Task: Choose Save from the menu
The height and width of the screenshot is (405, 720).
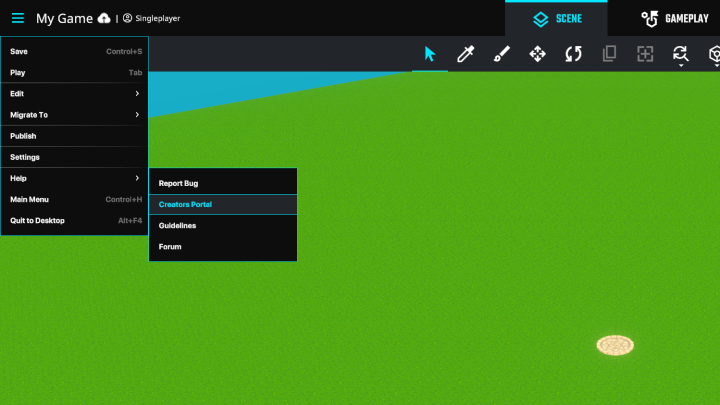Action: (74, 51)
